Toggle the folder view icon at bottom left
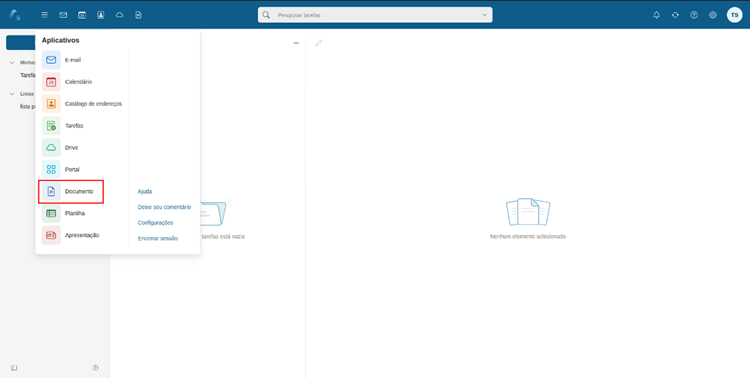 pyautogui.click(x=14, y=367)
